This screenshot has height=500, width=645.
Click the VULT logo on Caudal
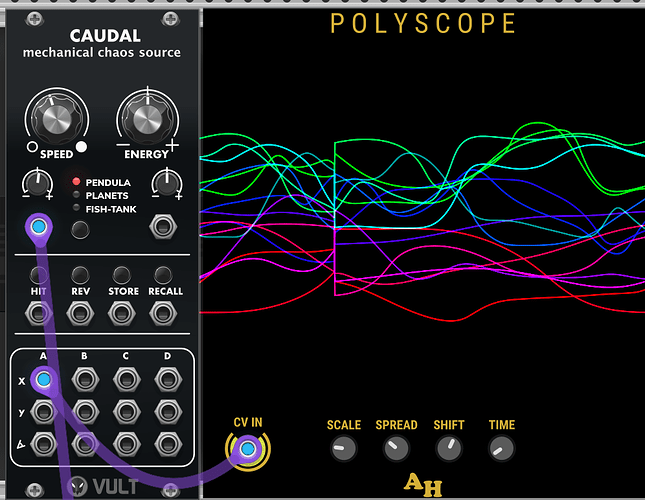pyautogui.click(x=102, y=486)
